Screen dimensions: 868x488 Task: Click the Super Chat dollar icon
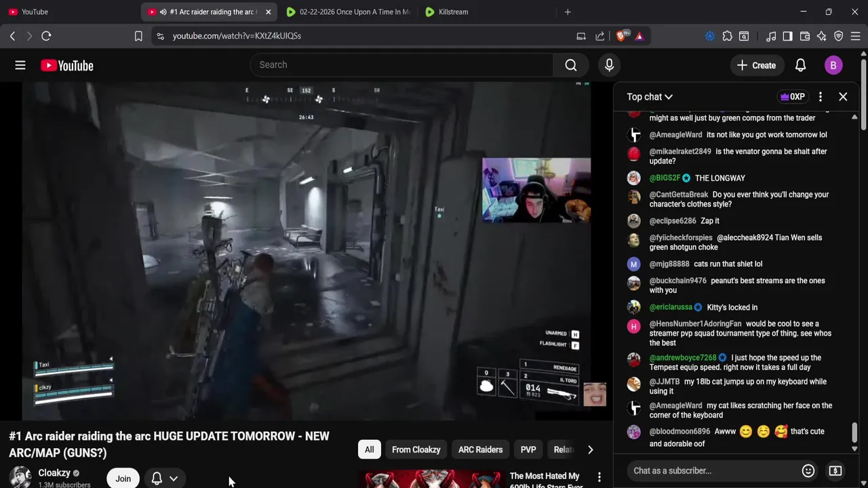click(835, 470)
